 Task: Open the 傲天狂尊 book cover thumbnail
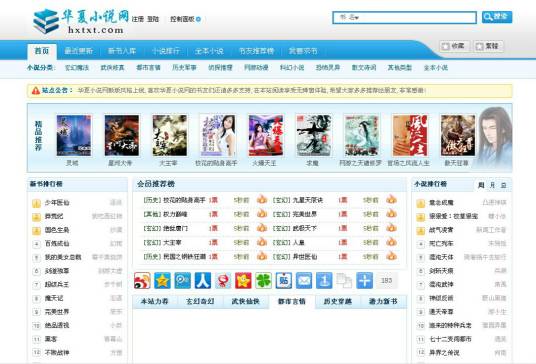point(458,135)
